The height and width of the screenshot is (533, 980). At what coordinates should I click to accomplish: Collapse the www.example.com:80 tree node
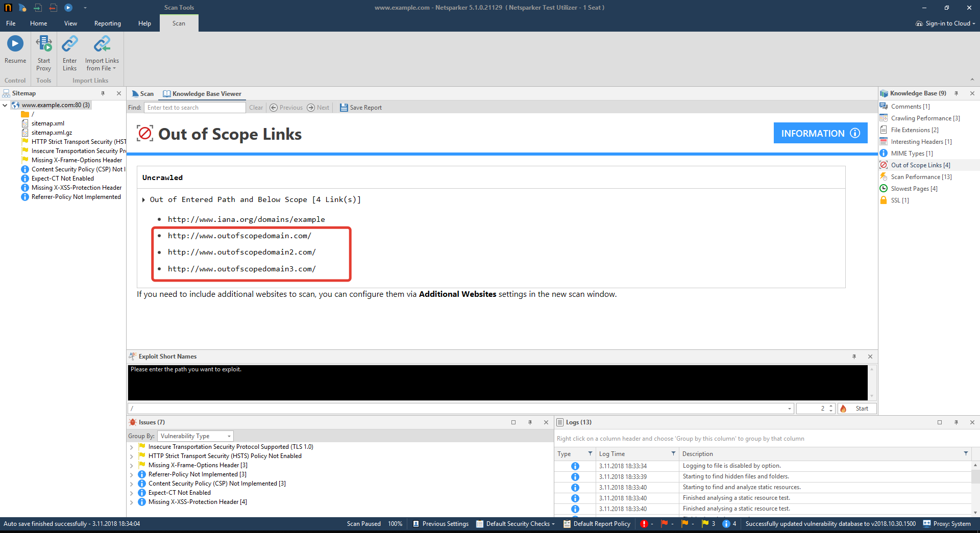tap(5, 105)
